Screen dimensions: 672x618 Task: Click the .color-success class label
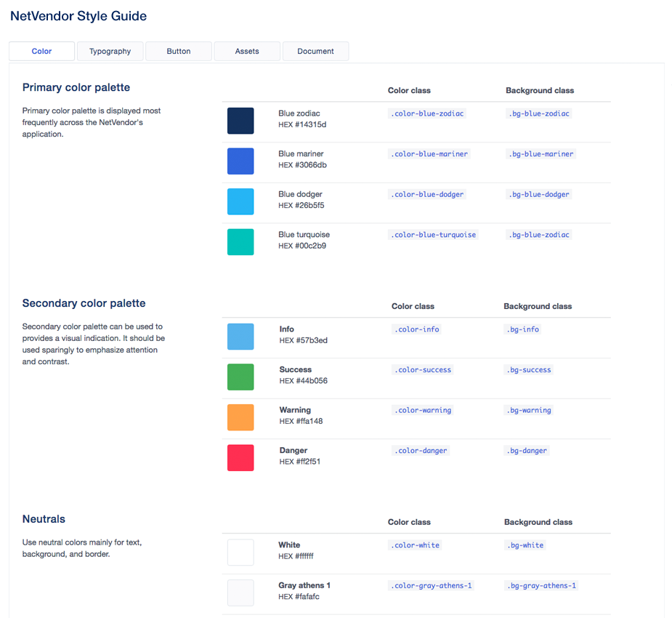coord(423,370)
